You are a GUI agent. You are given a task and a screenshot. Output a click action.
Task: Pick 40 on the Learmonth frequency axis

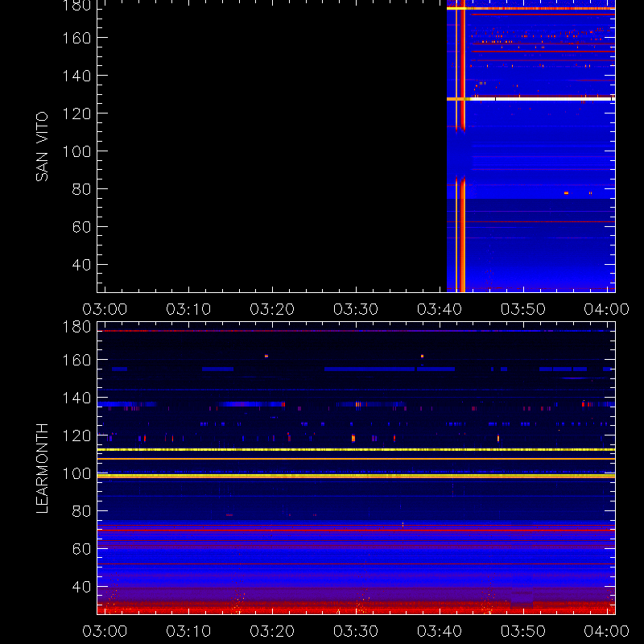[81, 587]
